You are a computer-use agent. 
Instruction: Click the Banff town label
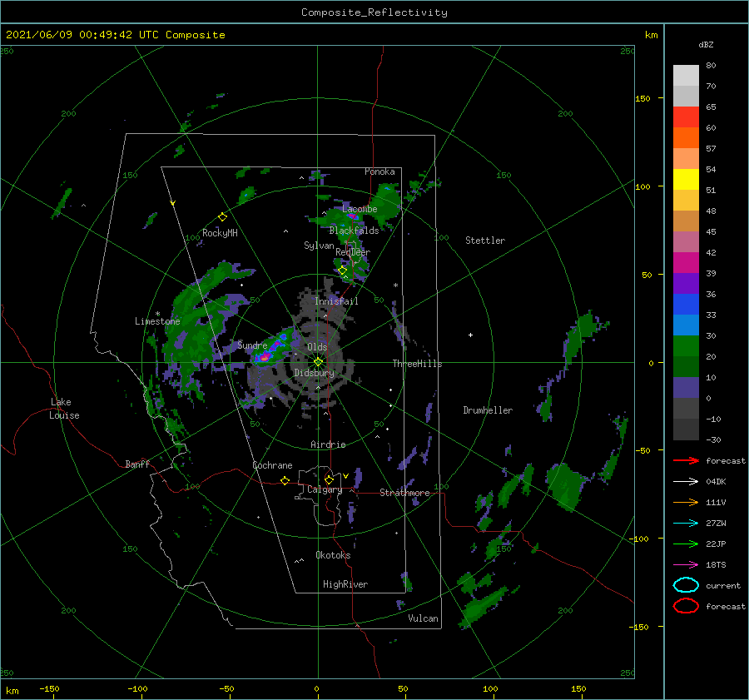coord(137,464)
